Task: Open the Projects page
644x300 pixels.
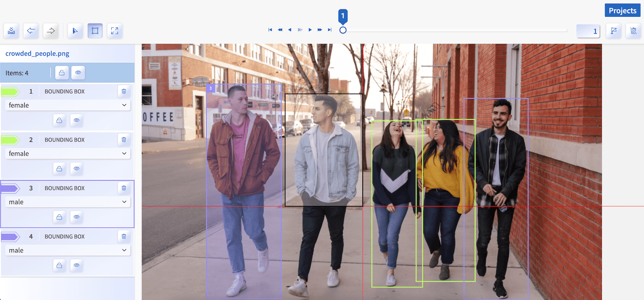Action: (622, 10)
